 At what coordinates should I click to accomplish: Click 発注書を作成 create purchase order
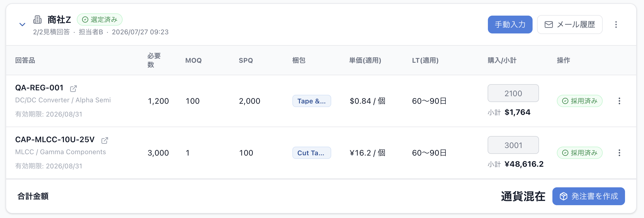[x=589, y=196]
